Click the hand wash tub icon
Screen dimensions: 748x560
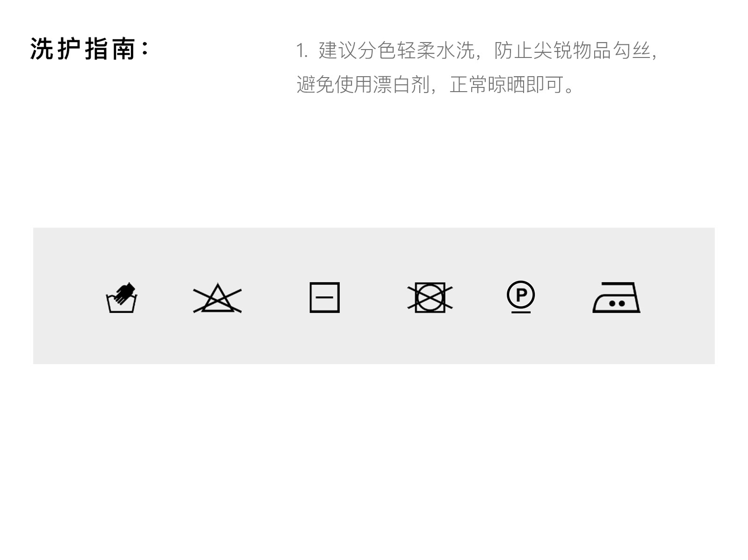(x=122, y=297)
